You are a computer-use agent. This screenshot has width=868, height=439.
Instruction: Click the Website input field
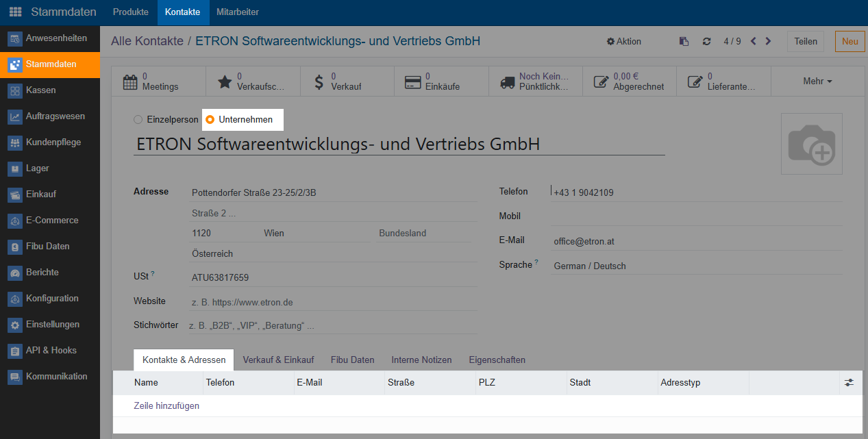pyautogui.click(x=333, y=302)
